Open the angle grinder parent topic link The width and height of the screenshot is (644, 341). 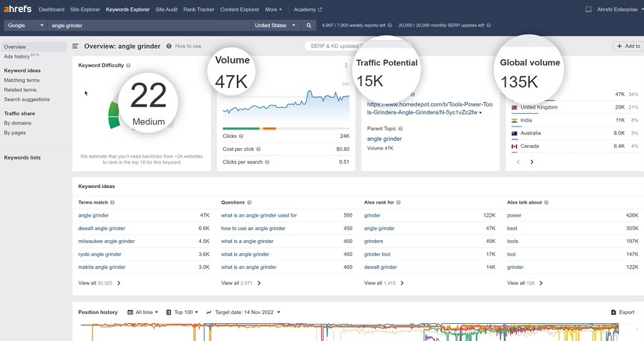pyautogui.click(x=384, y=139)
